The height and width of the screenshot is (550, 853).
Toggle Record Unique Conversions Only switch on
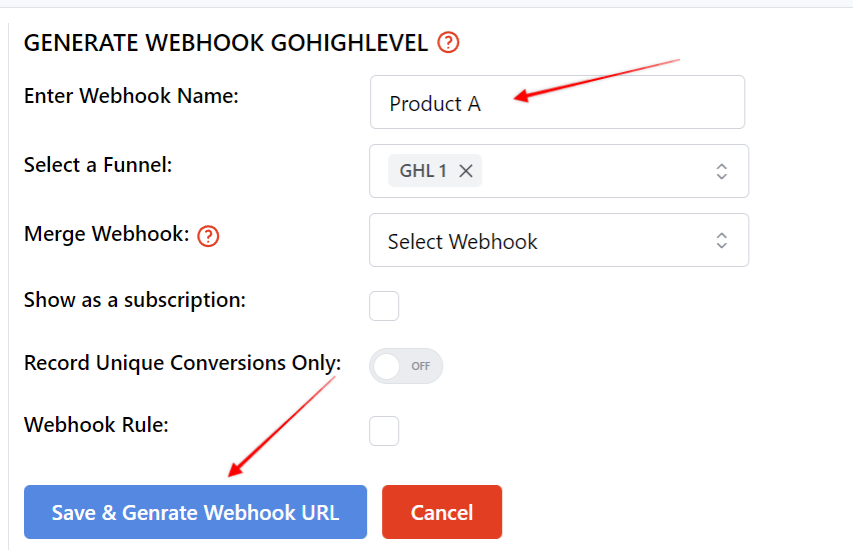click(x=406, y=366)
